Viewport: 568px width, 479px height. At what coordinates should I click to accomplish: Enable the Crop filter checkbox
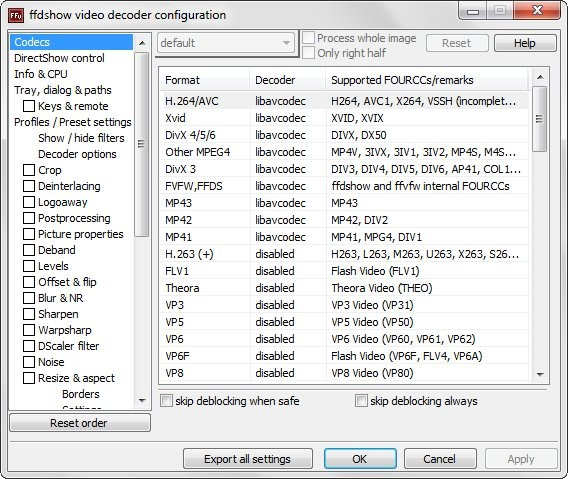29,170
